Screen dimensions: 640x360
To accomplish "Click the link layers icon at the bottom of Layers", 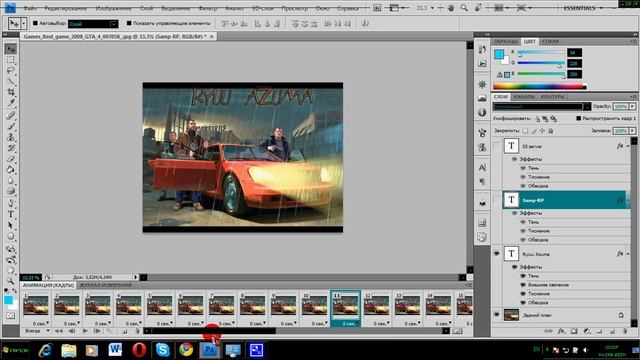I will click(548, 331).
